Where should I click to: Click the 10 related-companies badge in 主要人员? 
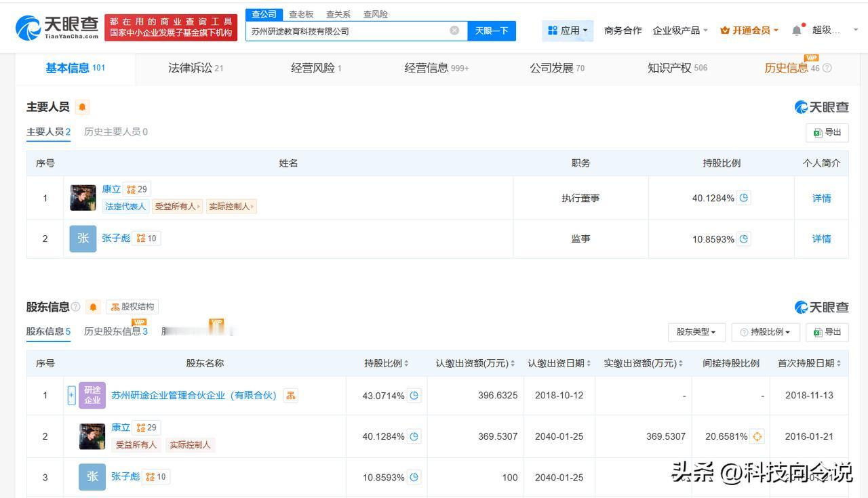click(146, 238)
